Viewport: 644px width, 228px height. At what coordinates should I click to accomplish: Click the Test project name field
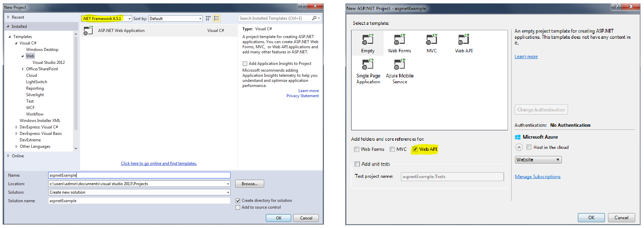point(452,177)
